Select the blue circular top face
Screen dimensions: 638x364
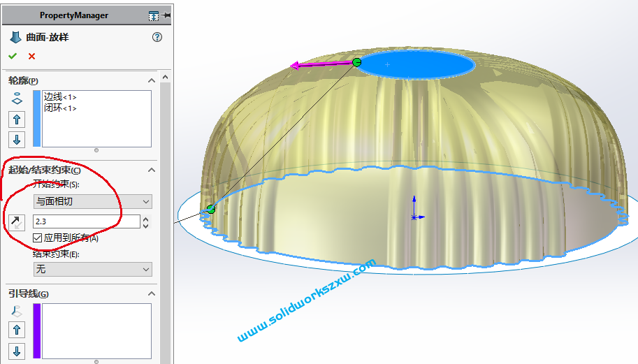(416, 64)
